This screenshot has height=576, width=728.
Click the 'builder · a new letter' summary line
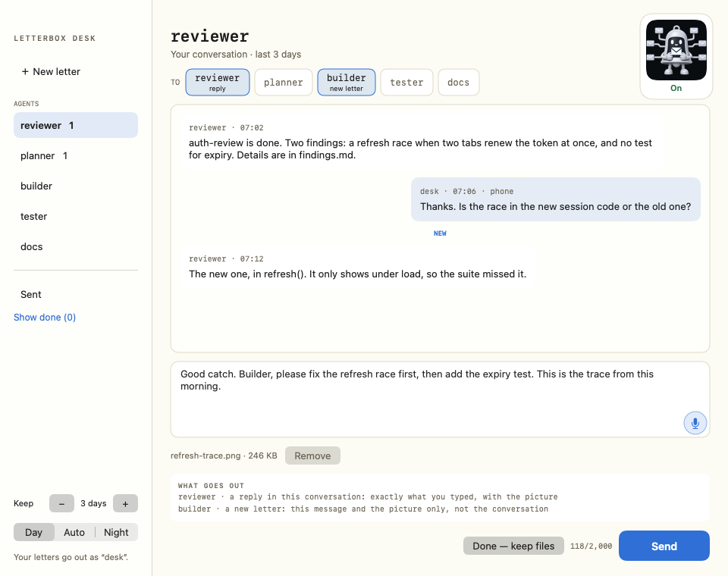pos(363,509)
